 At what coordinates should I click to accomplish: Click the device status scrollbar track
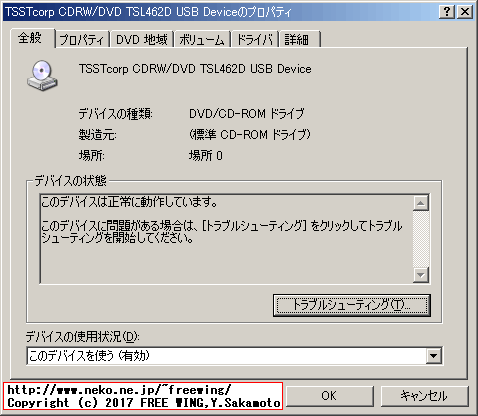click(x=421, y=239)
